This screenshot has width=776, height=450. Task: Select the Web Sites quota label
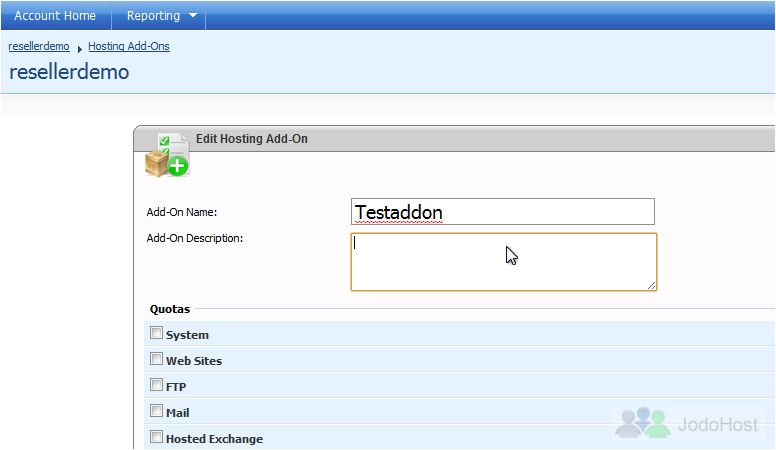coord(194,361)
